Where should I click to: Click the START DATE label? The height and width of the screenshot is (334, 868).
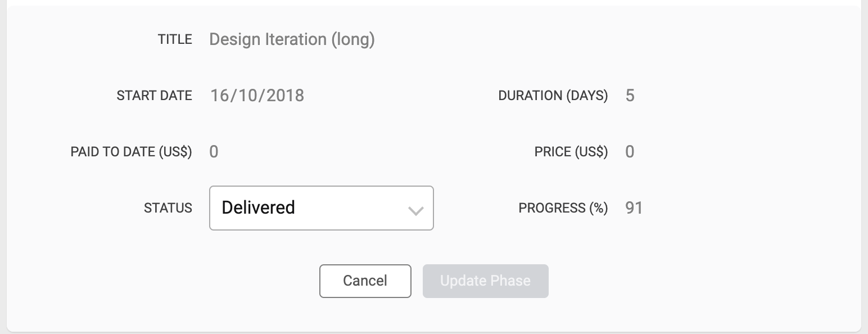tap(154, 96)
